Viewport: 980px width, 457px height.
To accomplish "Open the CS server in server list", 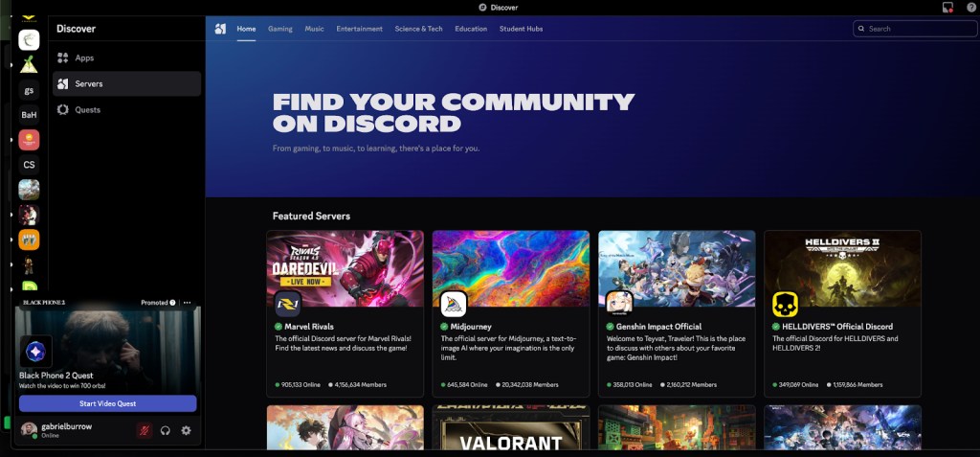I will (x=29, y=165).
